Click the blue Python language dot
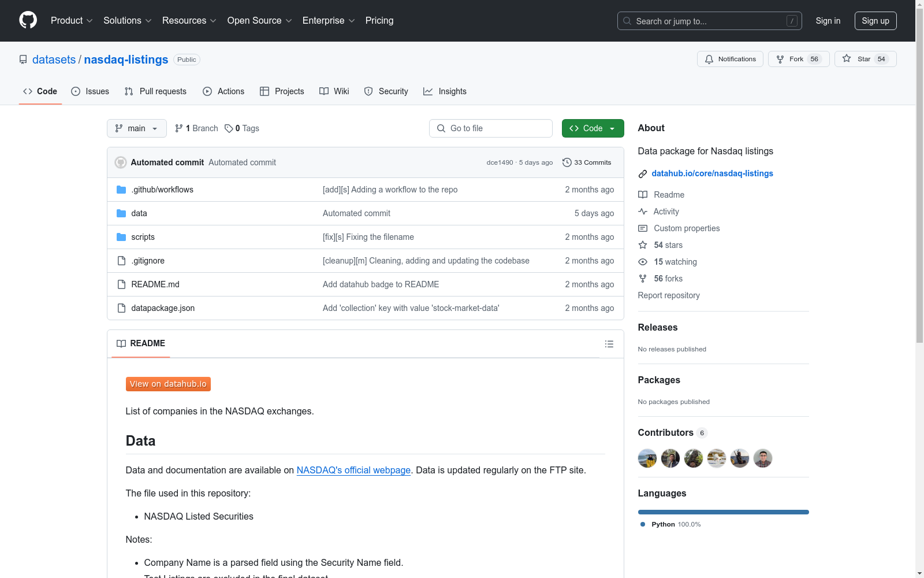The width and height of the screenshot is (924, 578). pyautogui.click(x=643, y=524)
